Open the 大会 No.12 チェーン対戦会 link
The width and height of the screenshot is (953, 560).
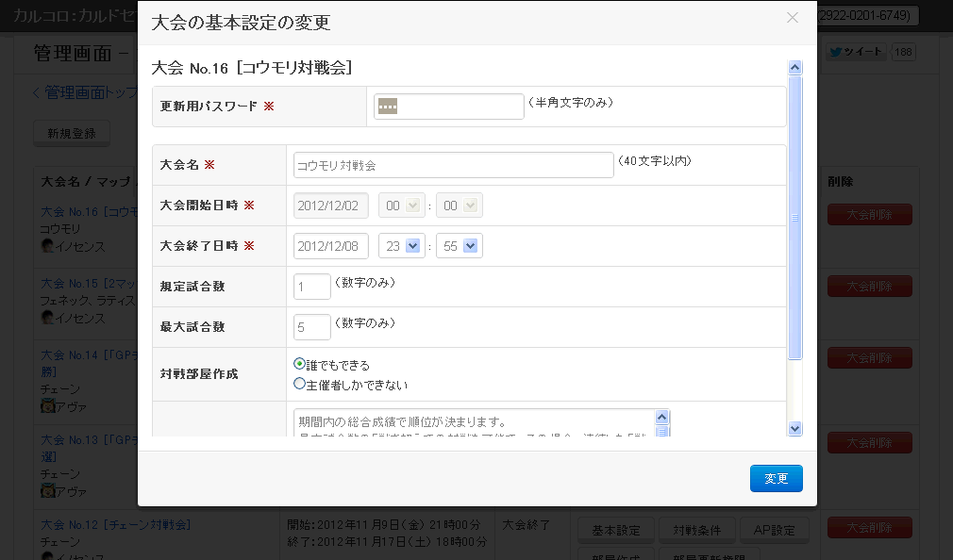(x=116, y=524)
